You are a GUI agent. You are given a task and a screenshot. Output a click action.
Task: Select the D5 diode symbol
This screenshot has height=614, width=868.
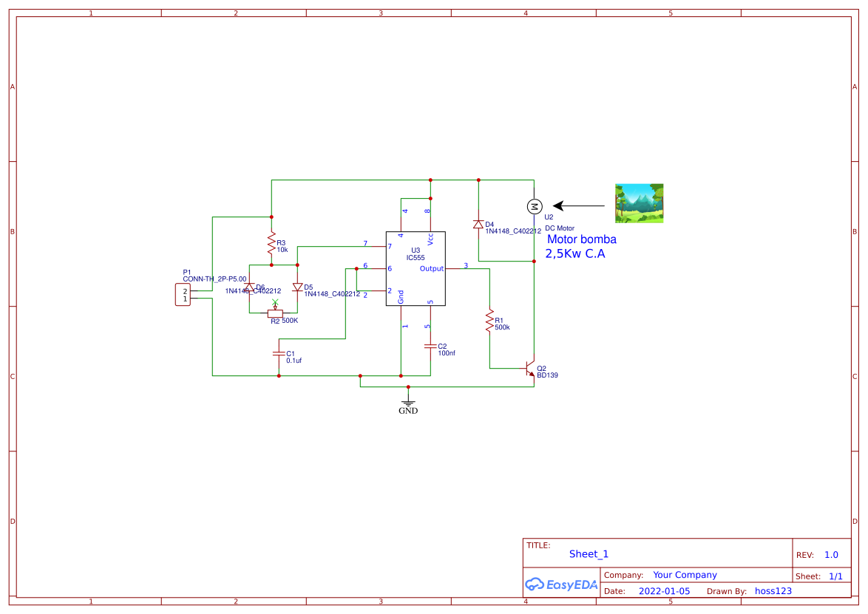tap(297, 287)
